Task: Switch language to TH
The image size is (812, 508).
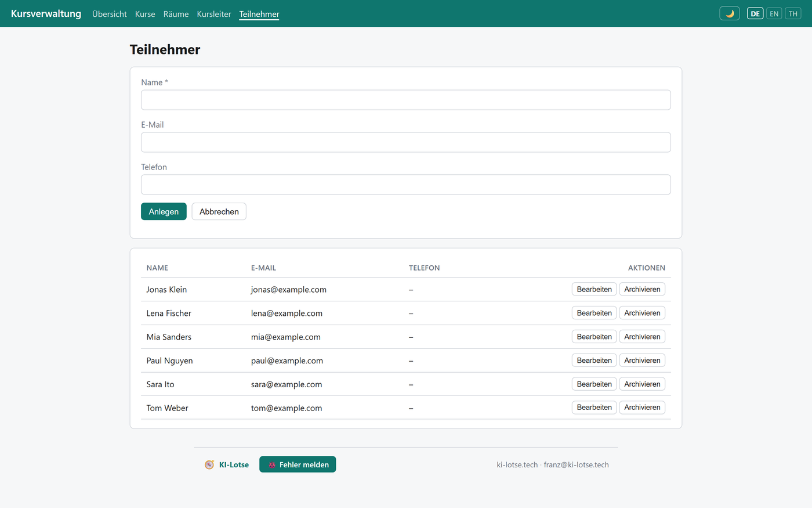Action: click(793, 13)
